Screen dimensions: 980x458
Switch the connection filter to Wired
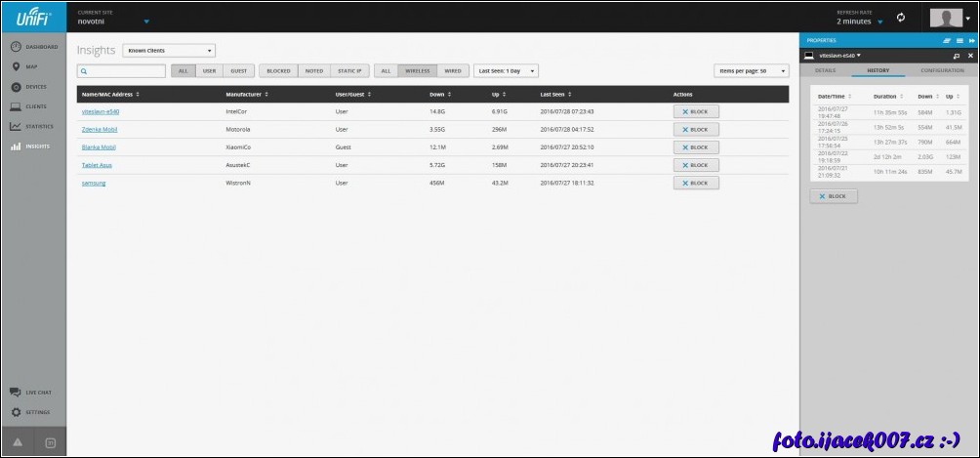coord(452,71)
